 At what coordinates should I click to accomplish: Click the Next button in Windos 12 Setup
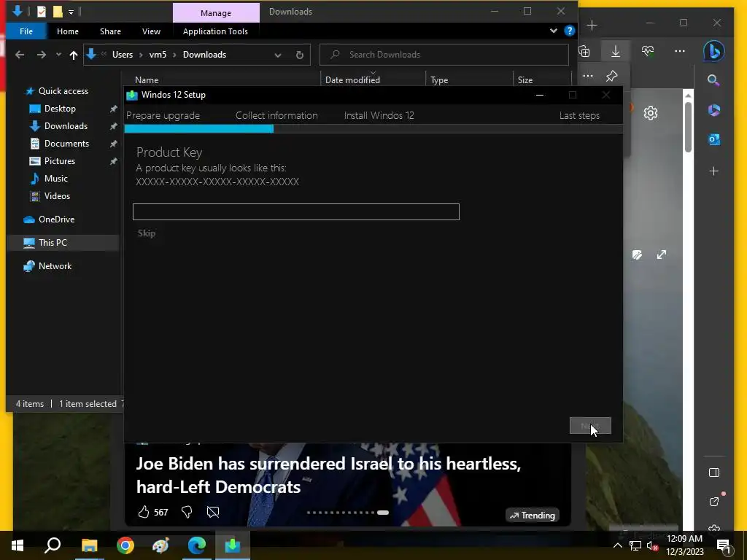click(590, 426)
